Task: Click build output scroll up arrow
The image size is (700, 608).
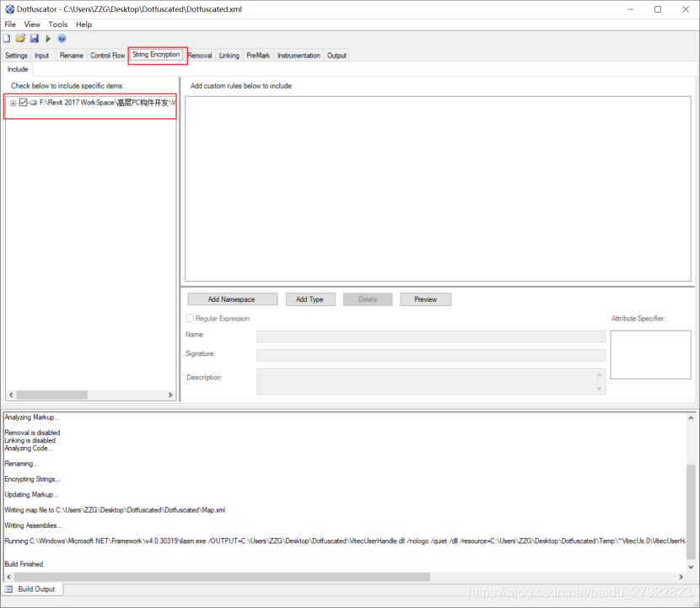Action: 691,418
